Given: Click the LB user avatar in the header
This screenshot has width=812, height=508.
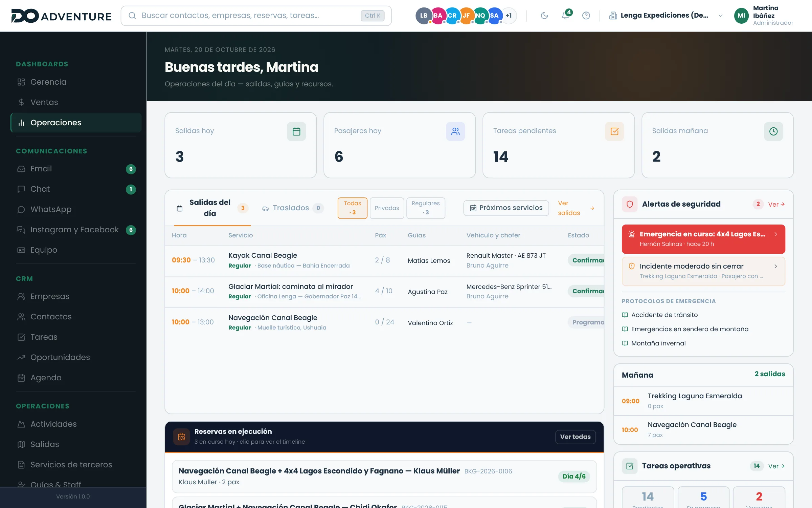Looking at the screenshot, I should (424, 16).
